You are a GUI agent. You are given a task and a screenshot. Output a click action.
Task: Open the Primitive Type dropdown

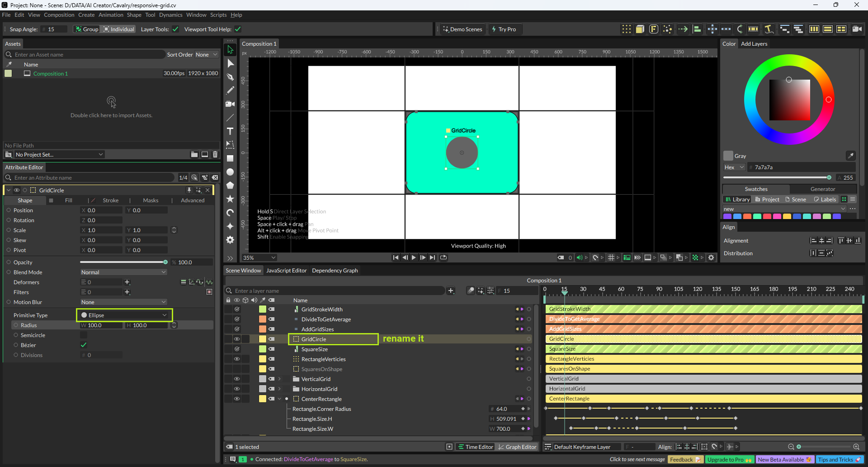(124, 315)
